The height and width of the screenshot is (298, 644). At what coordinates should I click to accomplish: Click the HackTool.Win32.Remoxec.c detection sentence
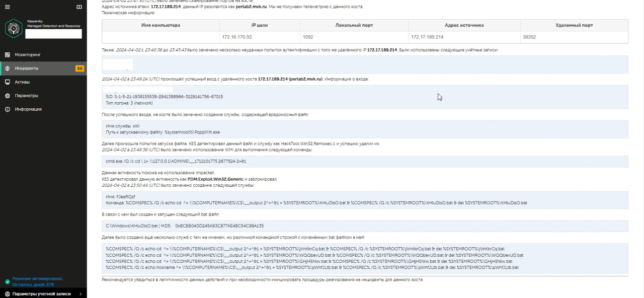[240, 143]
